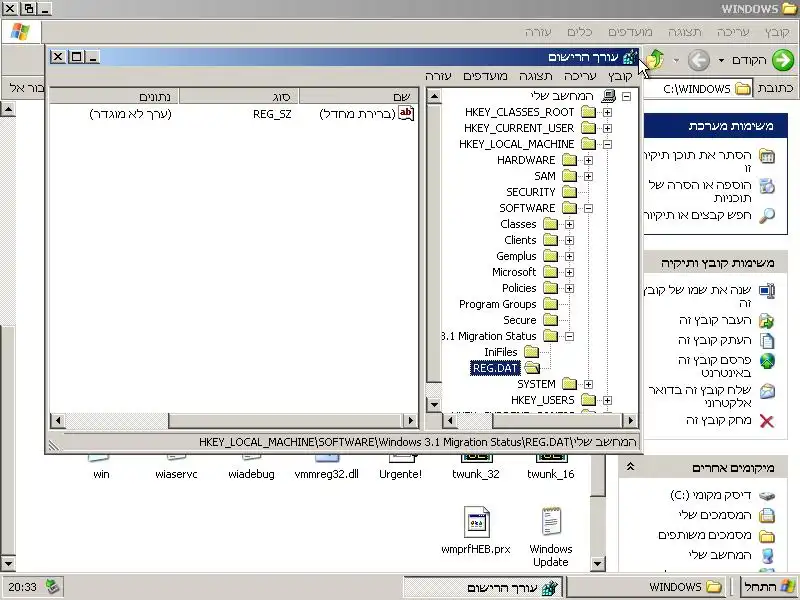Select the Clients folder icon

(x=551, y=240)
